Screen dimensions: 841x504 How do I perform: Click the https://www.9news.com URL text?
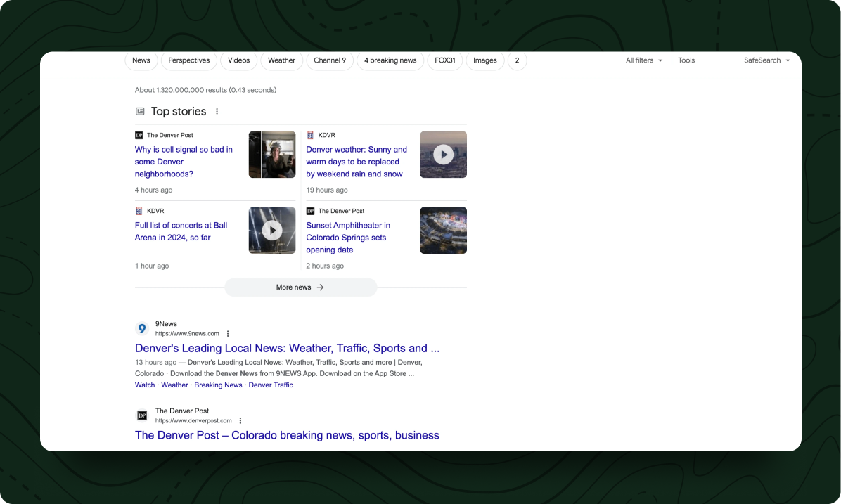coord(187,333)
